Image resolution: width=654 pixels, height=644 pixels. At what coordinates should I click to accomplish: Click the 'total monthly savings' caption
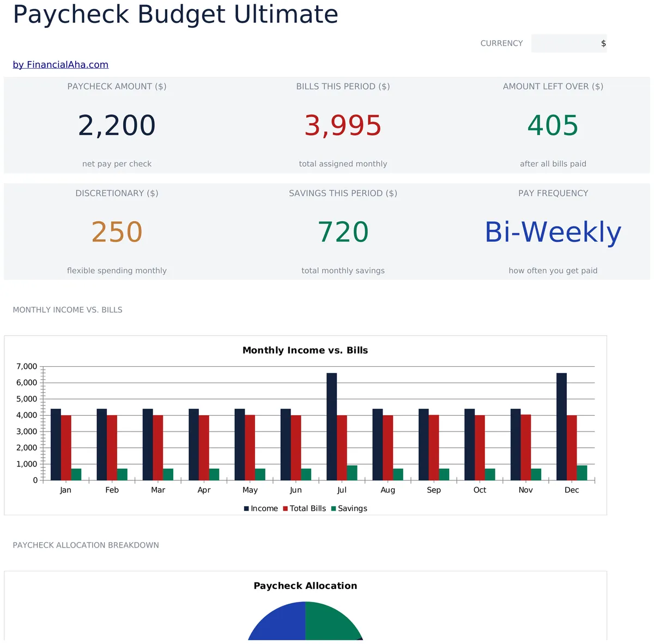click(x=343, y=271)
